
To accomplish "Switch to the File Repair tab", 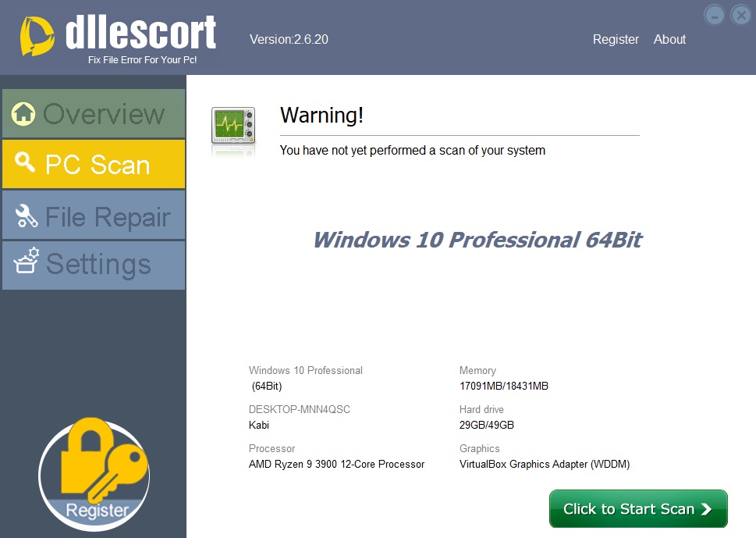I will point(94,216).
